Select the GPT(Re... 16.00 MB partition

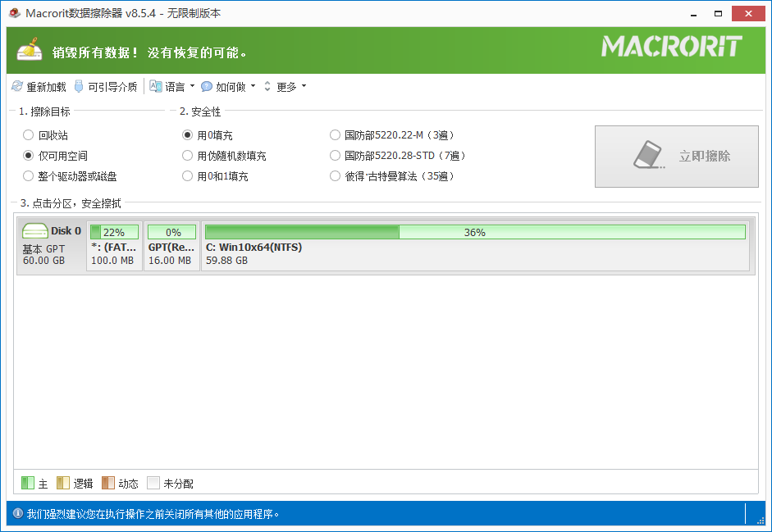point(171,246)
